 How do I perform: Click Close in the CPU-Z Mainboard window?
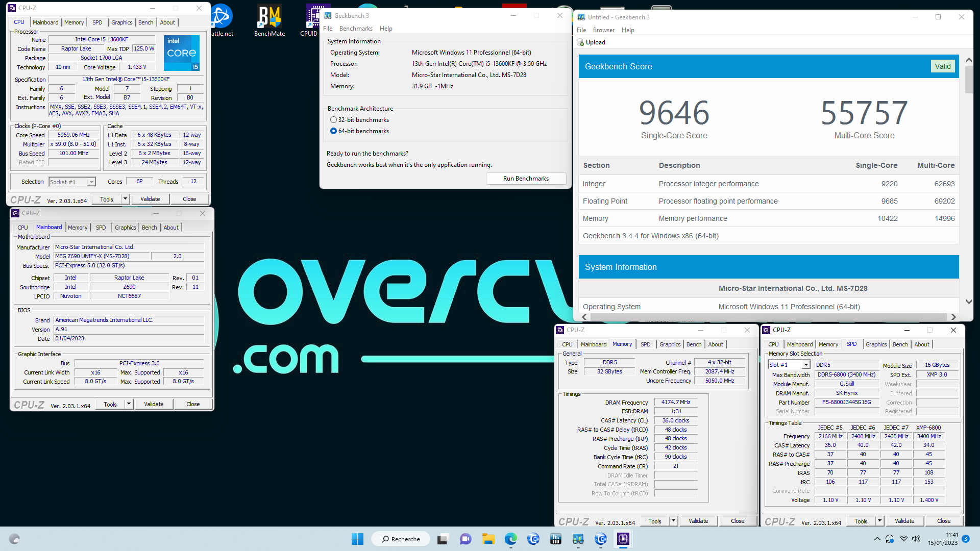point(193,404)
